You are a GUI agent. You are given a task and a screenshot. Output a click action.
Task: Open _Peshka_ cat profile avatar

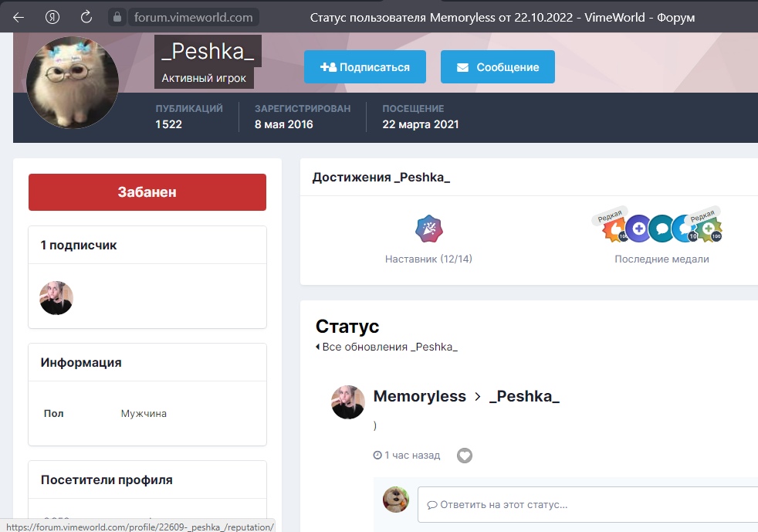coord(72,83)
